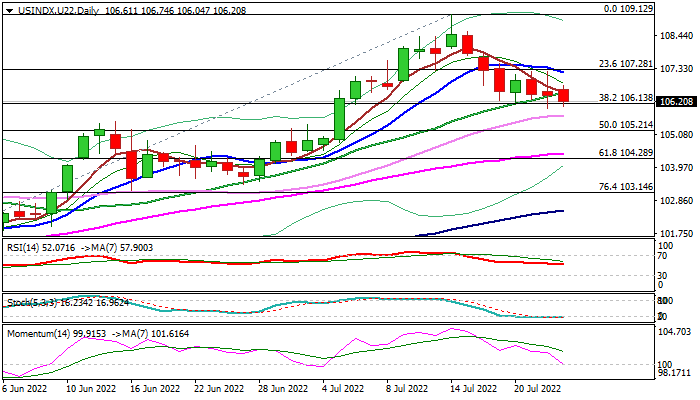700x400 pixels.
Task: Click the 105.080 price scale value
Action: tap(676, 135)
